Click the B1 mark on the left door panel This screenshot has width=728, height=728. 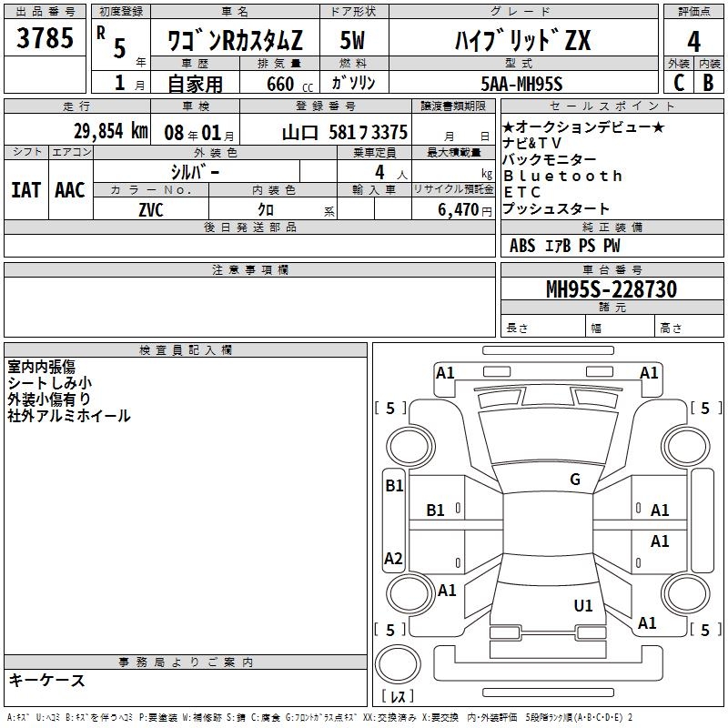[435, 511]
